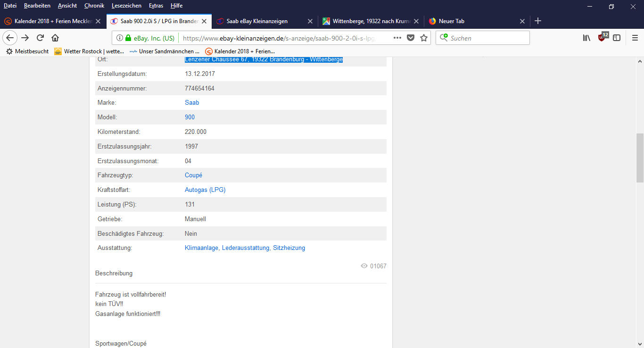Open the Firefox home page
This screenshot has width=644, height=348.
coord(55,38)
